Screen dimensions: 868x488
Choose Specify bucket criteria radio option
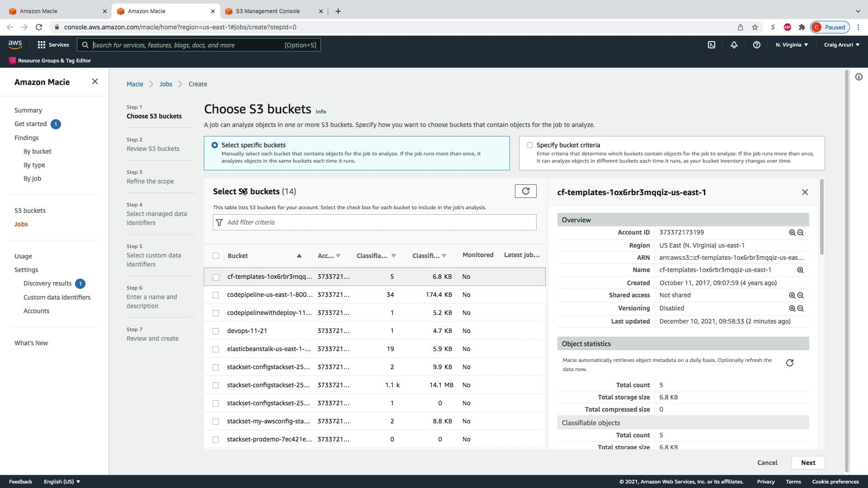[529, 145]
